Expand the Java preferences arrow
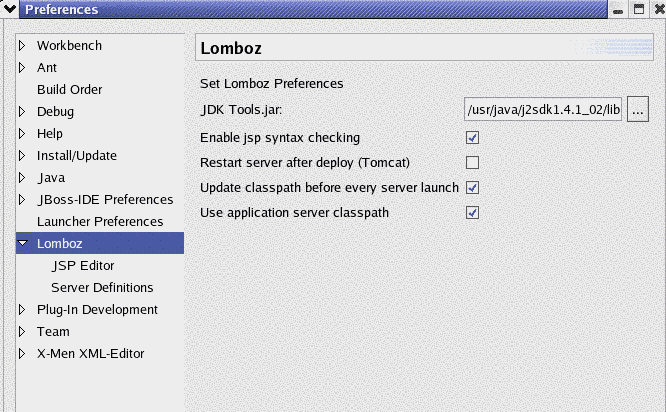The height and width of the screenshot is (412, 666). point(23,178)
